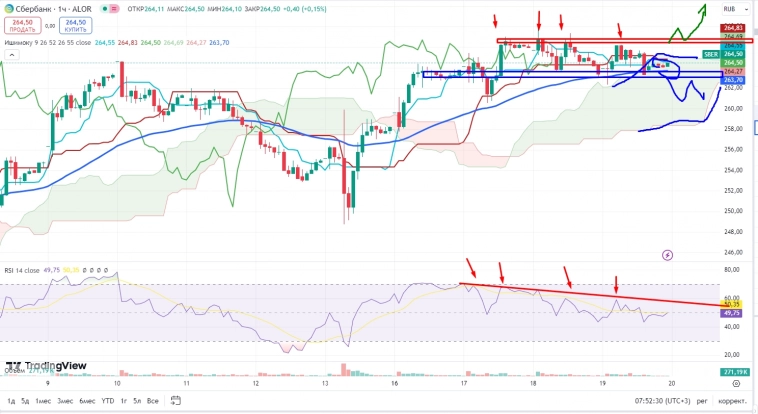The width and height of the screenshot is (758, 414).
Task: Click the go-to-date calendar icon
Action: pos(174,401)
